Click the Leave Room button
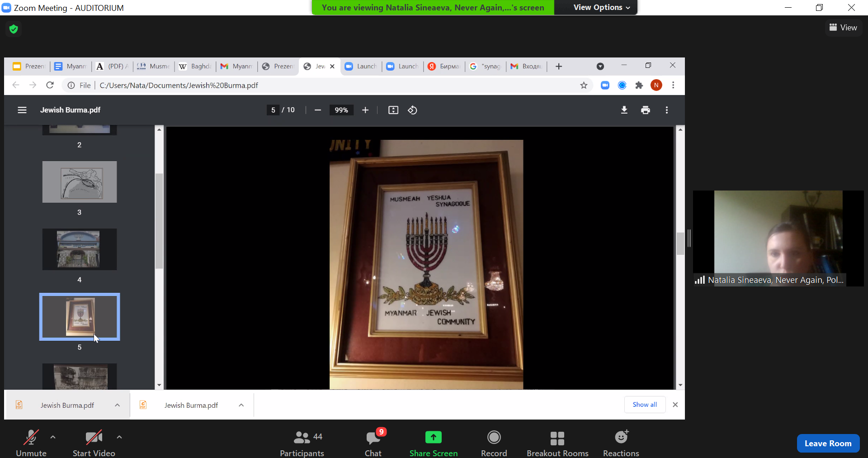 tap(828, 444)
